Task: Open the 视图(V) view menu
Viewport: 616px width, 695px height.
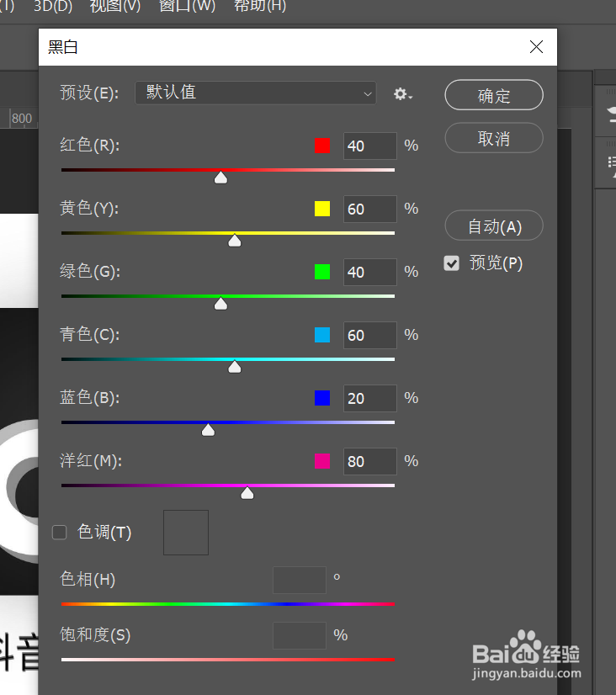Action: 115,6
